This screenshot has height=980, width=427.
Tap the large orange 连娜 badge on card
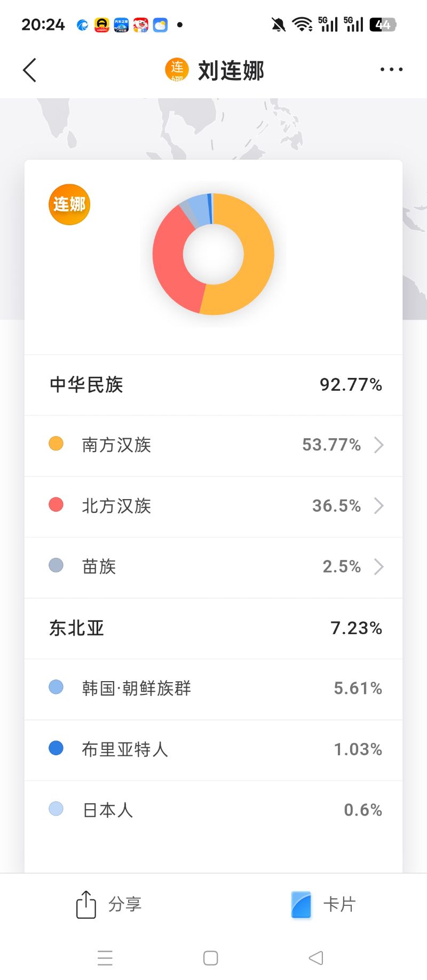pos(69,204)
